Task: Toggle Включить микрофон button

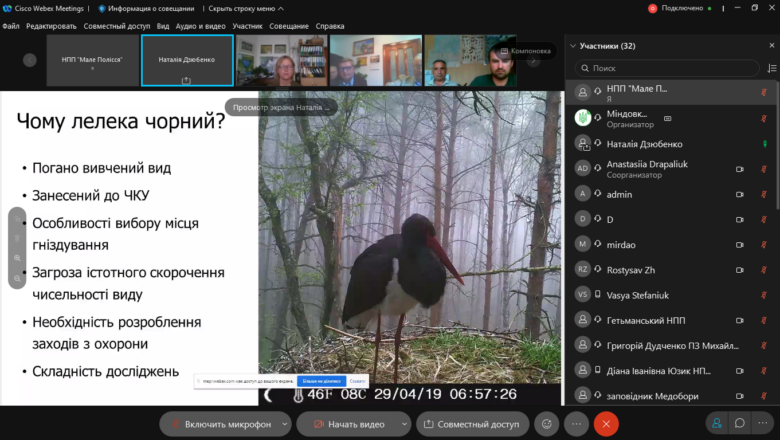Action: point(220,424)
